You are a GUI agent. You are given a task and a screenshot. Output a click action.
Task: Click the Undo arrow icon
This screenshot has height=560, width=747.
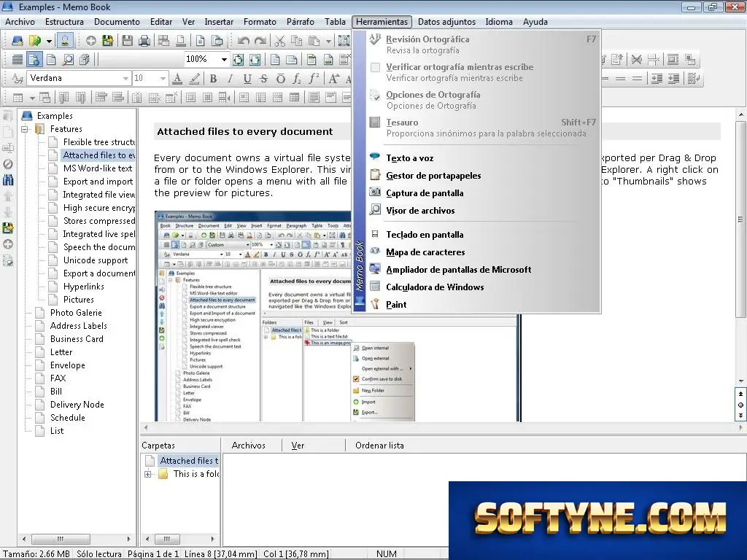243,41
